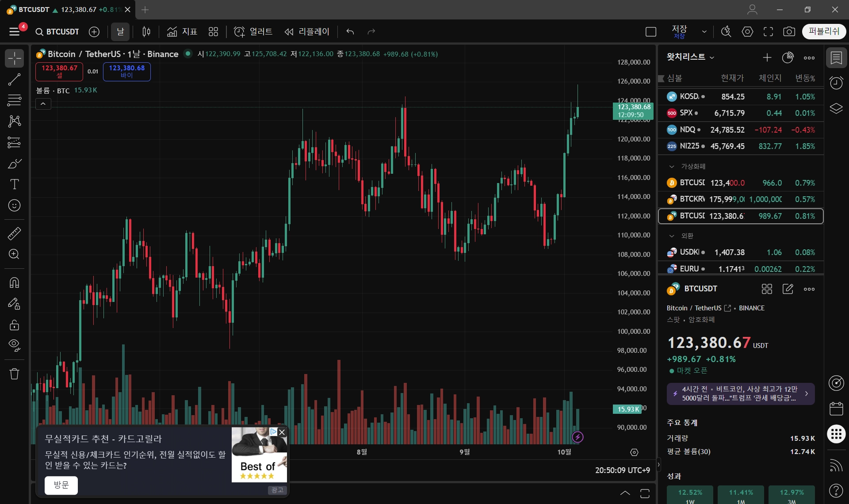Collapse the 가상화폐 watchlist section
This screenshot has width=849, height=504.
672,167
